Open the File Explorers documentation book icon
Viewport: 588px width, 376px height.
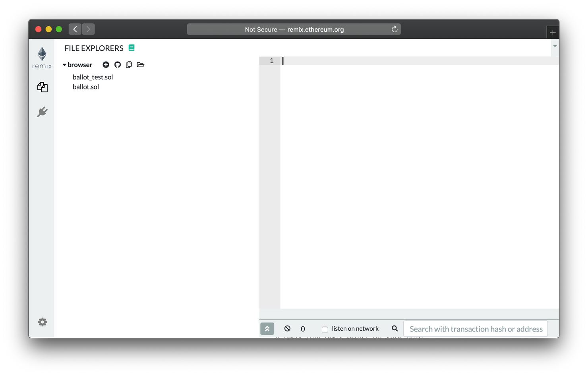pos(132,48)
